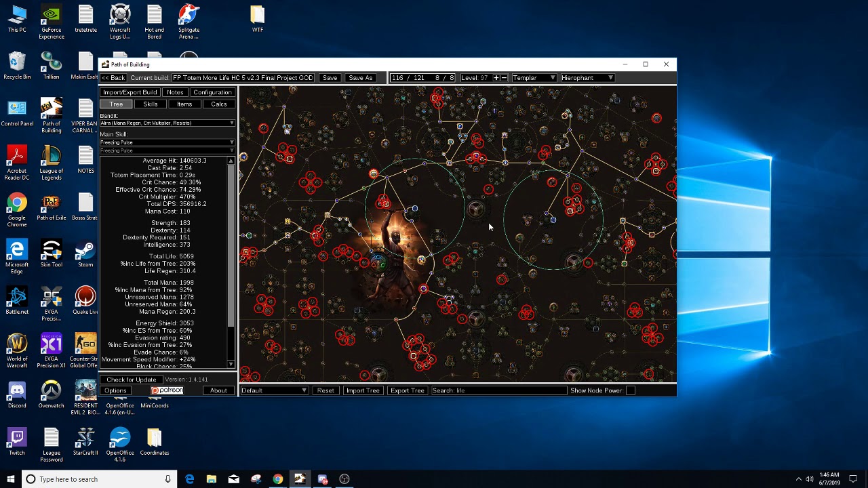This screenshot has width=868, height=488.
Task: Open the Main Skill Freezing Pulse dropdown
Action: click(x=167, y=143)
